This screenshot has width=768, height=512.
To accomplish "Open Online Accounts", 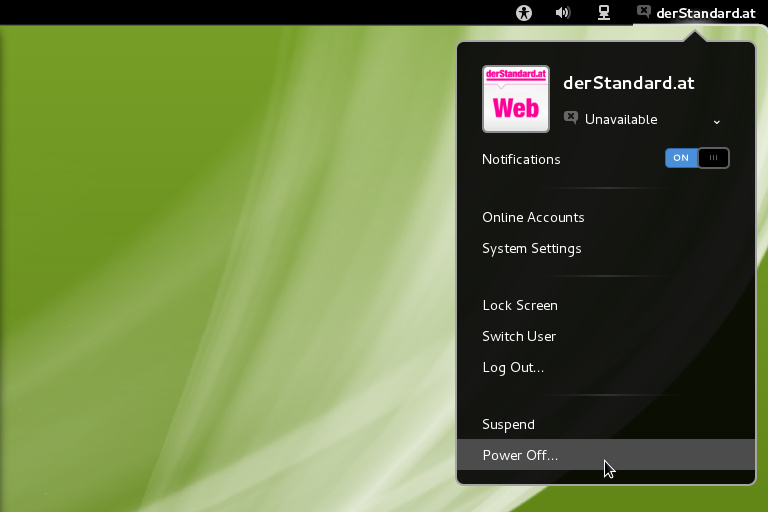I will 605,218.
